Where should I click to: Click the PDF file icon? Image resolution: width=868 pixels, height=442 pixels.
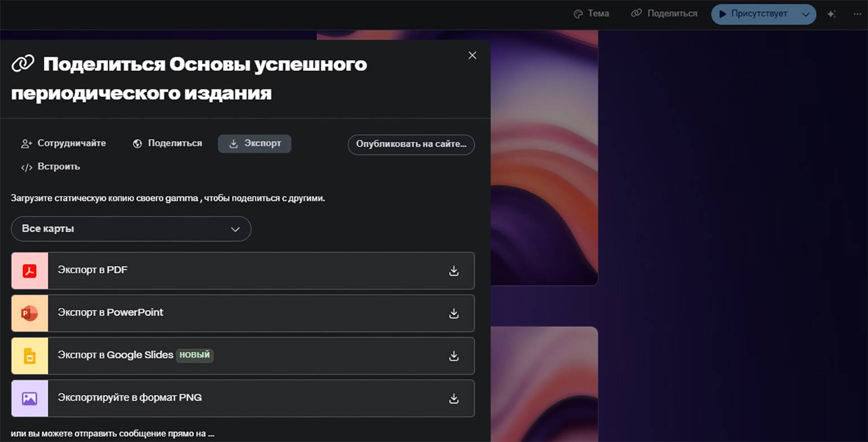(29, 271)
